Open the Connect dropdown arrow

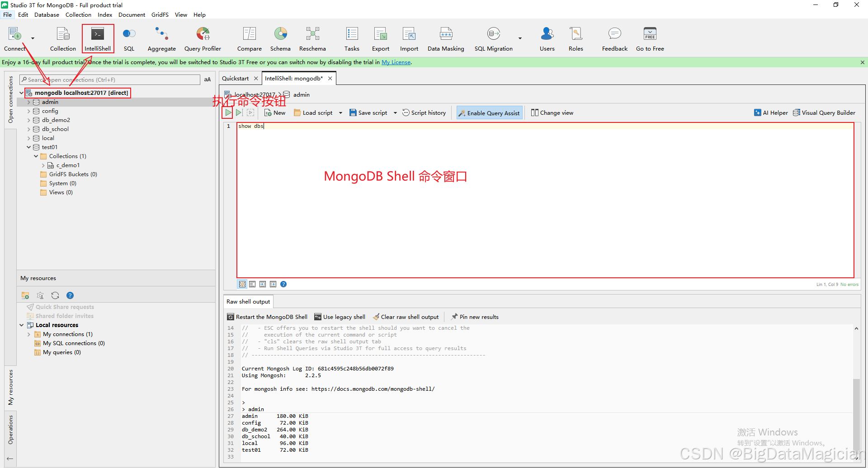(33, 38)
